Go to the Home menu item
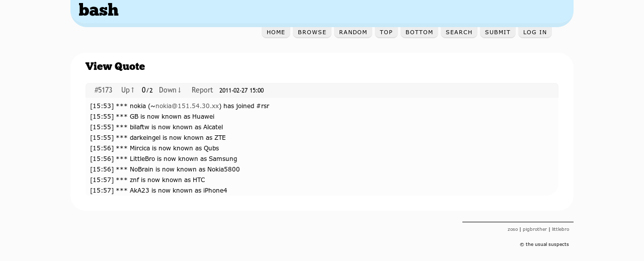Screen dimensions: 644x261 pyautogui.click(x=276, y=32)
